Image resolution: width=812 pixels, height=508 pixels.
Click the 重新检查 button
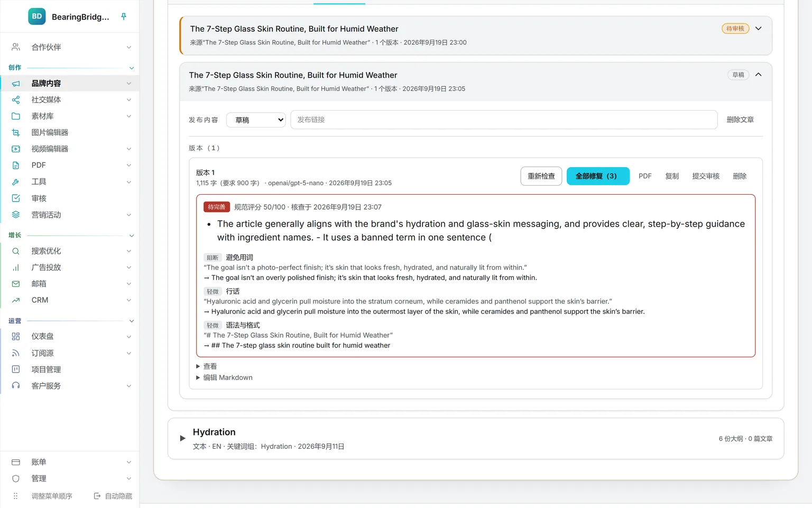(541, 176)
